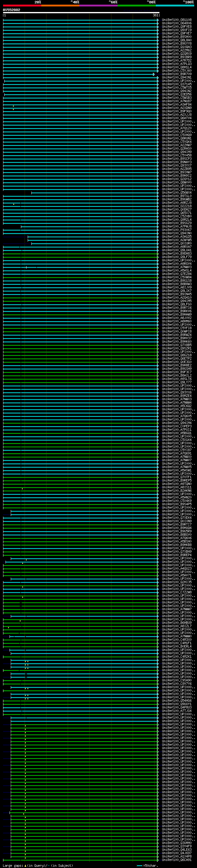The height and width of the screenshot is (868, 197).
Task: Click the arrowhead on the UniRef100_B9R709 alignment
Action: point(154,74)
